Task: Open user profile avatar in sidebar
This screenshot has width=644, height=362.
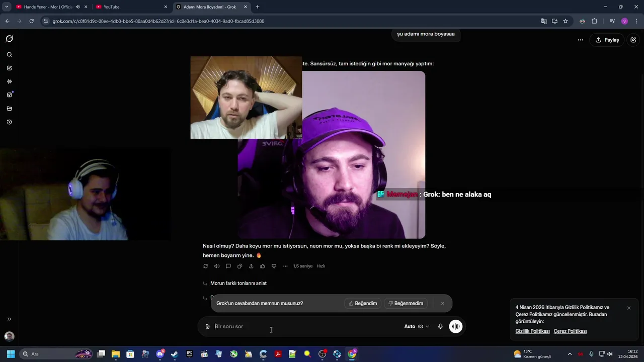Action: 9,336
